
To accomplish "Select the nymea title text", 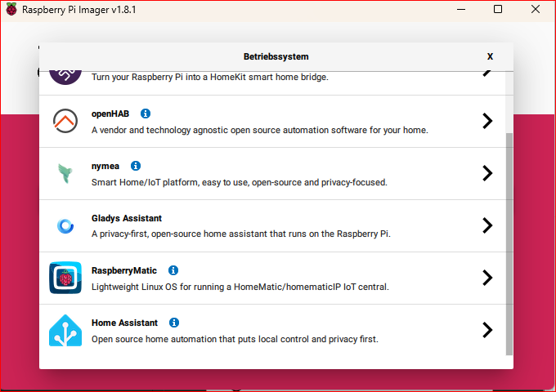I will click(x=105, y=166).
